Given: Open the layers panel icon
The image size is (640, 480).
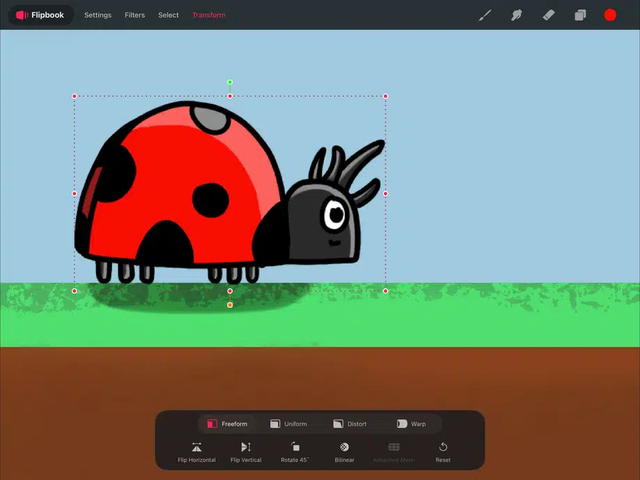Looking at the screenshot, I should 580,15.
